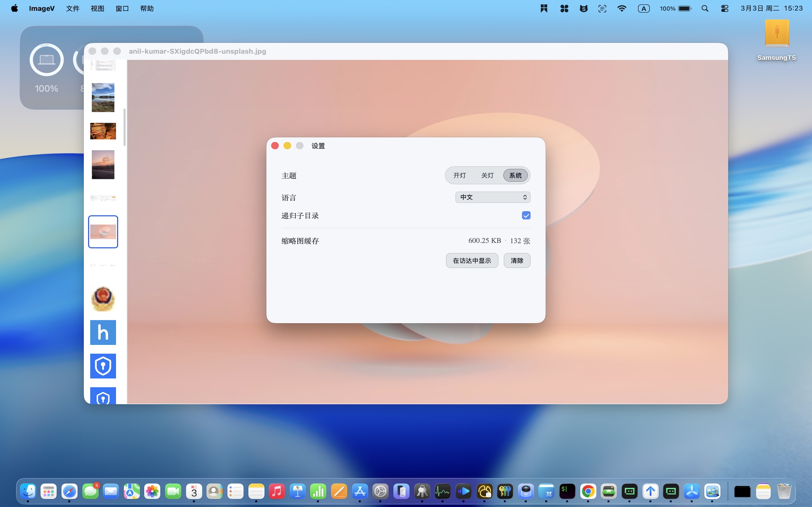Open the 视图 menu
This screenshot has height=507, width=812.
pos(97,8)
